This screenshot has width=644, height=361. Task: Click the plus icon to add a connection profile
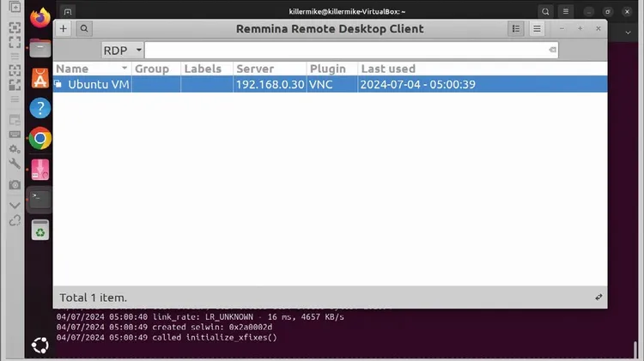[x=64, y=28]
